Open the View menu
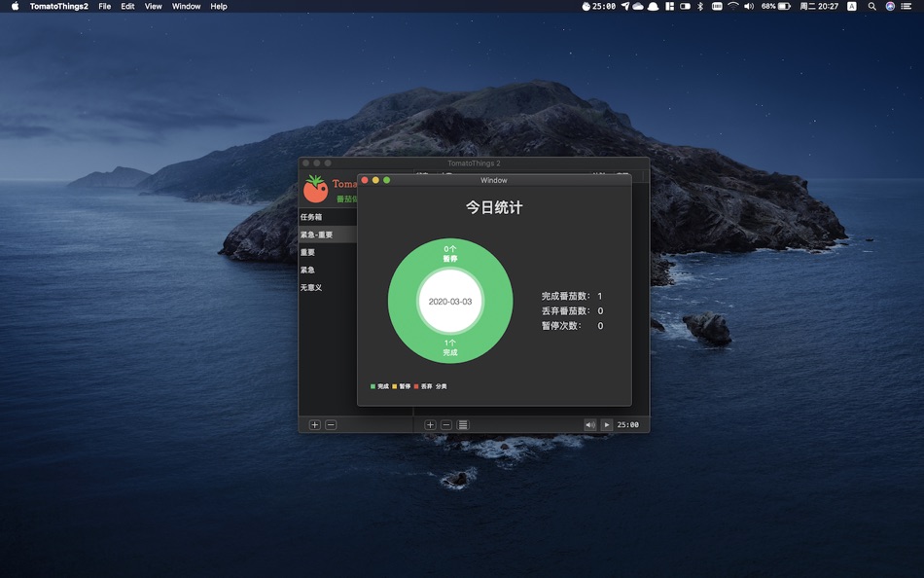Viewport: 924px width, 578px height. (153, 7)
